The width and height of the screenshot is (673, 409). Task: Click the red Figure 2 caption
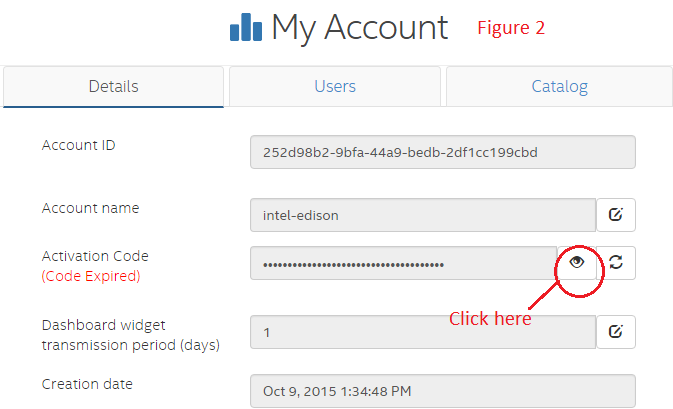point(510,27)
